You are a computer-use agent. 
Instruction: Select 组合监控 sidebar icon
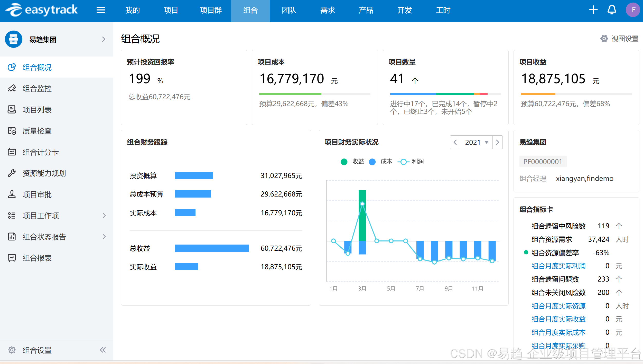12,88
